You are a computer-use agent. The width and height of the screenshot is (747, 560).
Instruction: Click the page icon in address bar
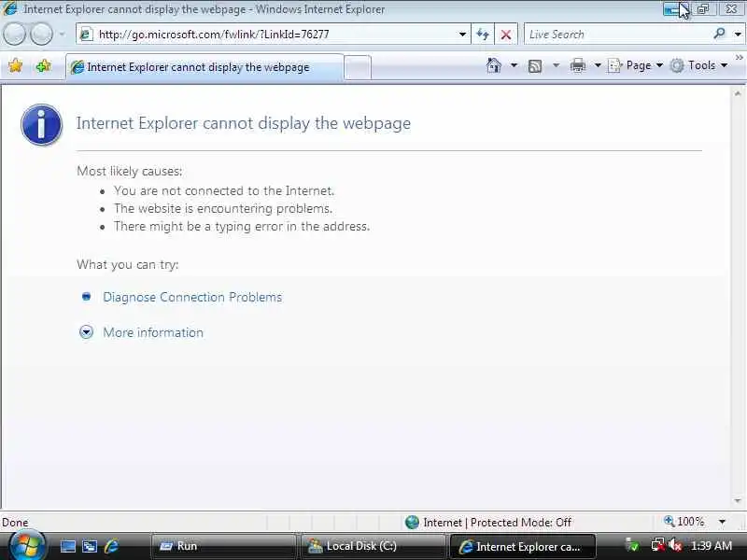click(86, 35)
